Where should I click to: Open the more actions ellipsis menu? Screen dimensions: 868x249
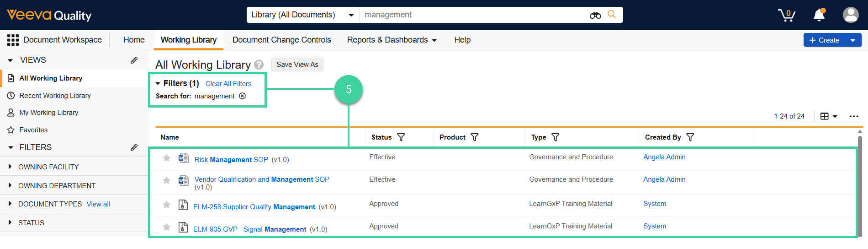click(x=854, y=116)
